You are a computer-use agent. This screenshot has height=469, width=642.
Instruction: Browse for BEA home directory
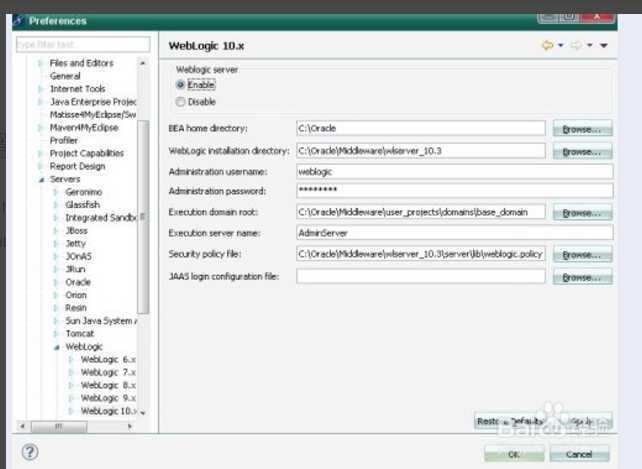coord(582,129)
